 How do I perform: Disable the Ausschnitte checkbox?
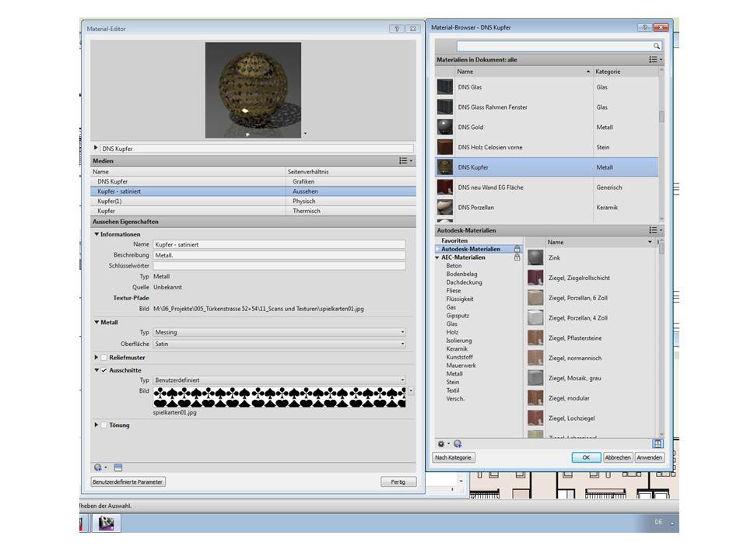point(103,370)
